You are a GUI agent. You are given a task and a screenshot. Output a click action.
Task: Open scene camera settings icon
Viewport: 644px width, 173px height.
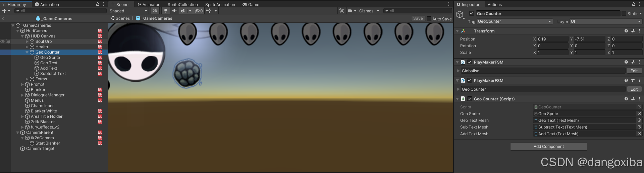click(350, 11)
